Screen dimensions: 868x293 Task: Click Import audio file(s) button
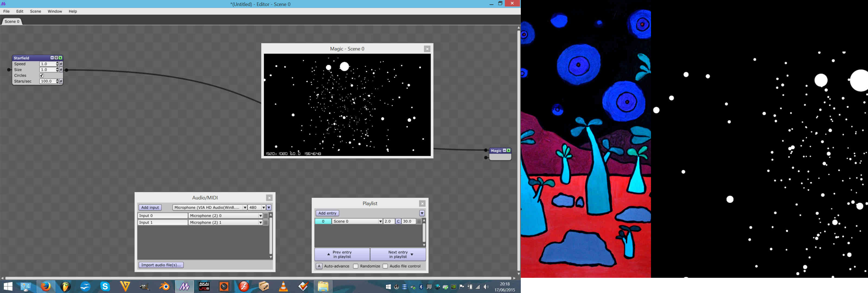[x=161, y=264]
